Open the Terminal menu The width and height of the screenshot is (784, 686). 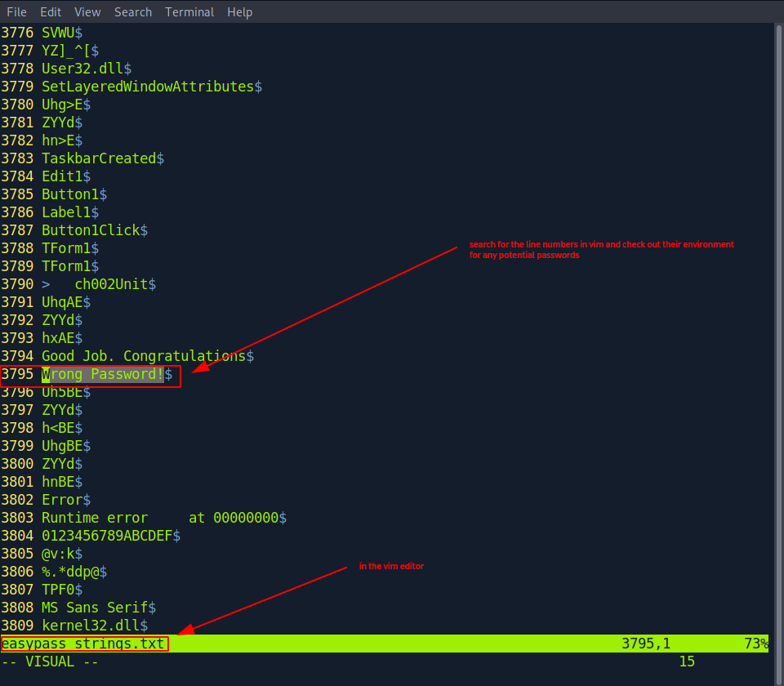coord(189,11)
